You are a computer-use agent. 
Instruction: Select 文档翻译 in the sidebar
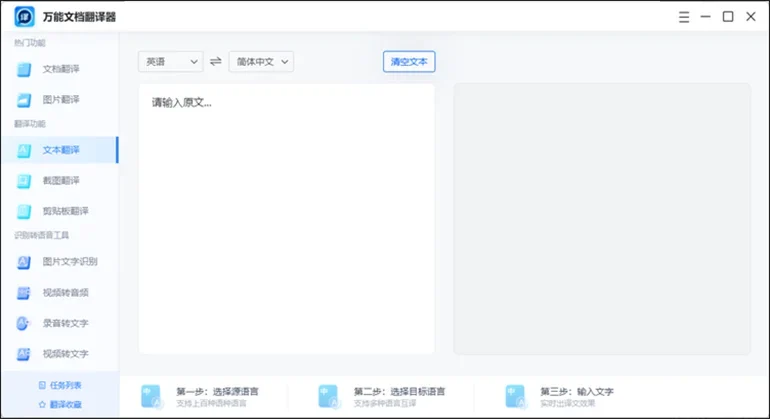click(x=59, y=69)
